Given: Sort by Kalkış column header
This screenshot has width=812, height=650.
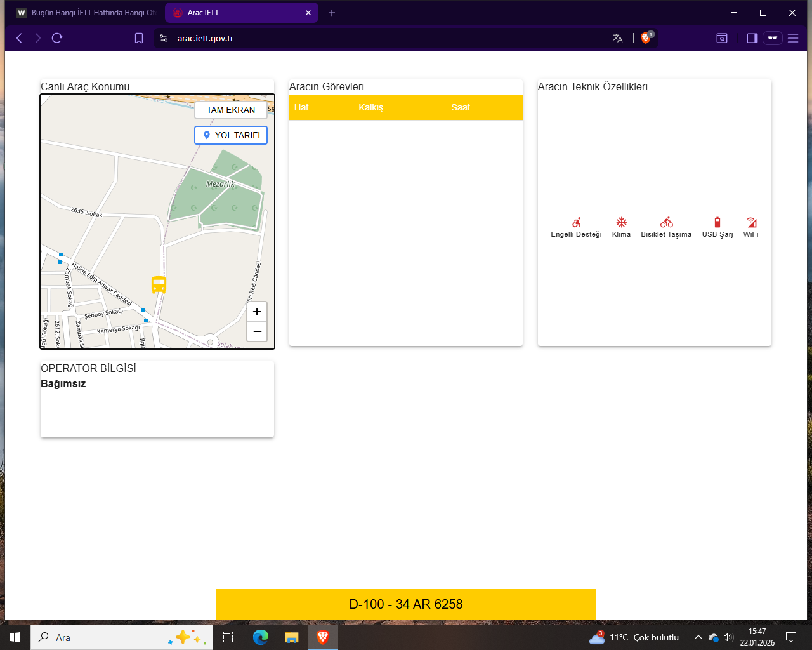Looking at the screenshot, I should click(x=370, y=107).
